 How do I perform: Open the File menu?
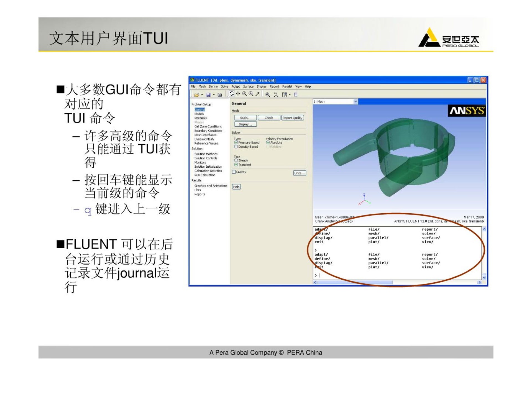point(193,86)
